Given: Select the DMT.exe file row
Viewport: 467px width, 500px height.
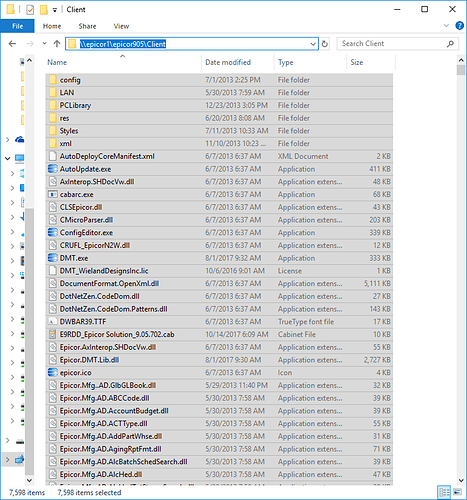Looking at the screenshot, I should pyautogui.click(x=219, y=258).
